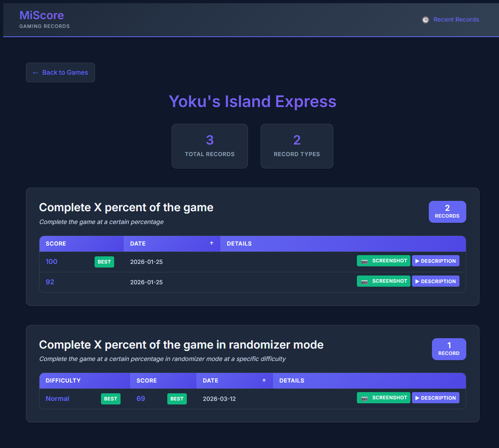The width and height of the screenshot is (499, 448).
Task: Click the MiScore logo title
Action: pyautogui.click(x=42, y=15)
